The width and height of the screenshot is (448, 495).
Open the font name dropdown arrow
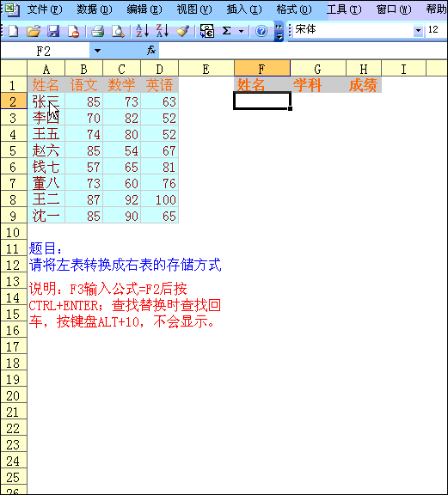tap(418, 31)
